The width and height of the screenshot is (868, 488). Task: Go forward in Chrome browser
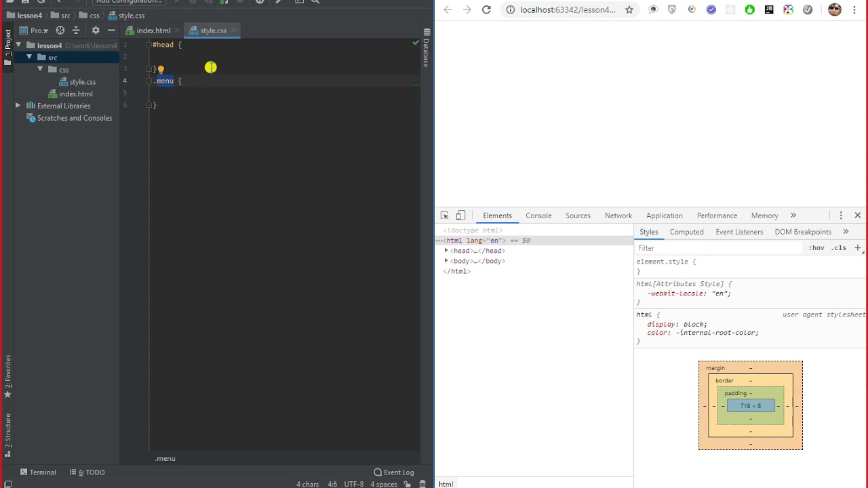[x=467, y=9]
